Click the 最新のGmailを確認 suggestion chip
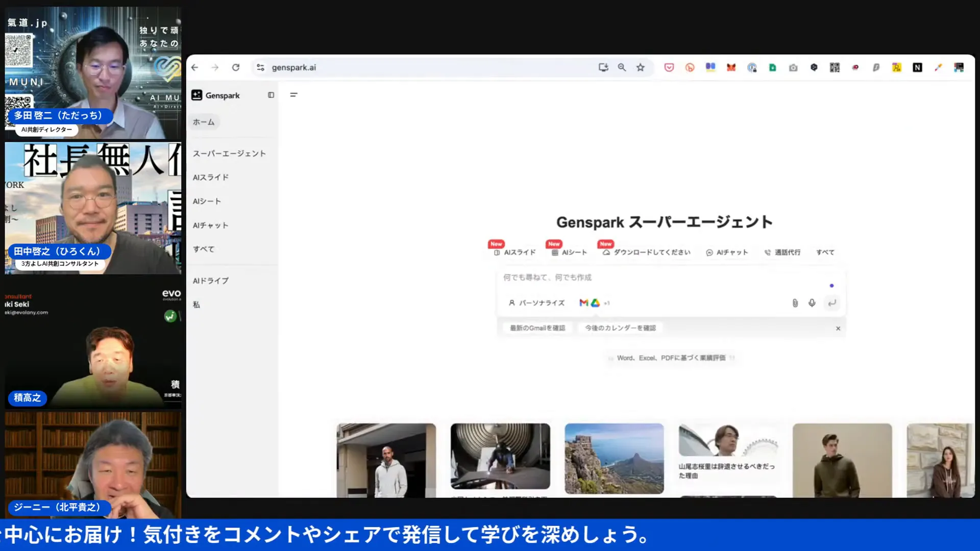980x551 pixels. (x=537, y=328)
